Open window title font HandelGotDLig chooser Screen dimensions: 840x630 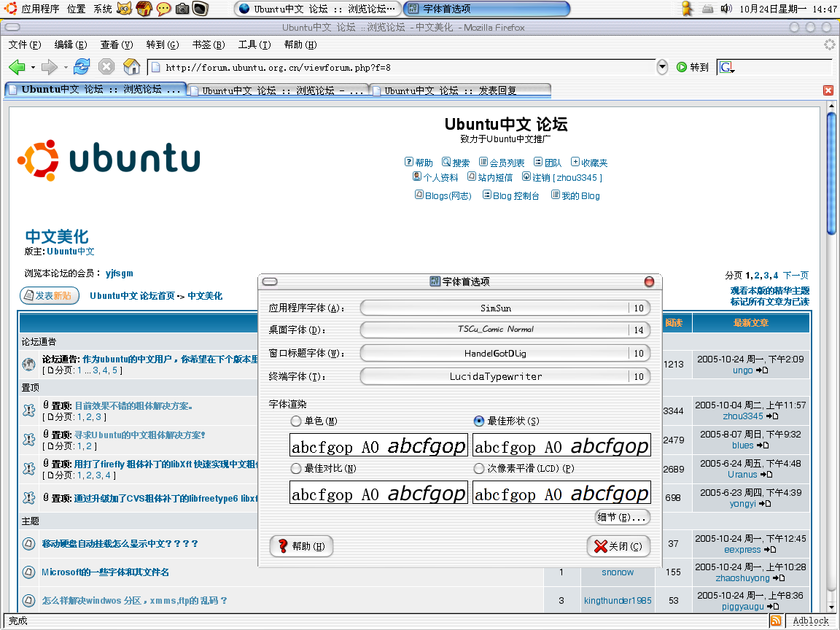pos(505,353)
